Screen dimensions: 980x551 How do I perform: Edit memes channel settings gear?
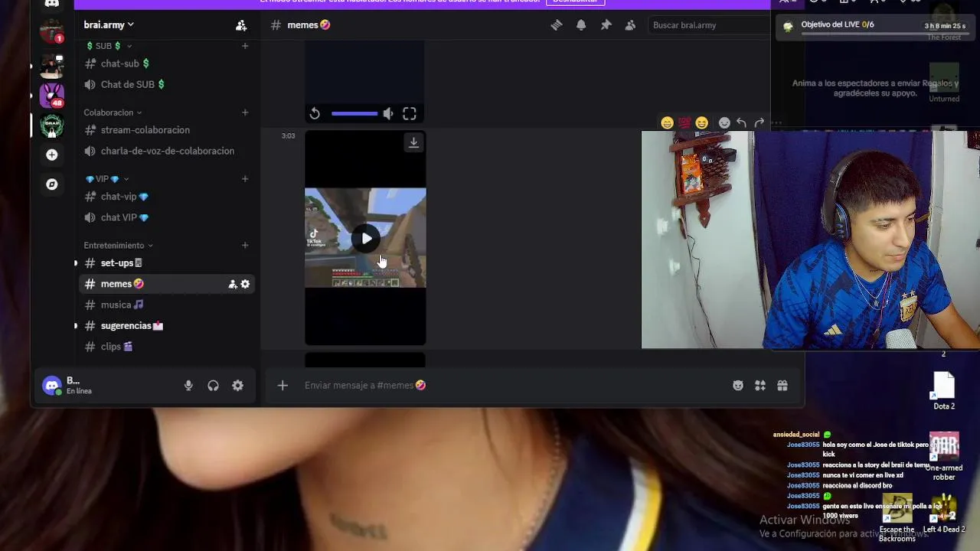(245, 284)
